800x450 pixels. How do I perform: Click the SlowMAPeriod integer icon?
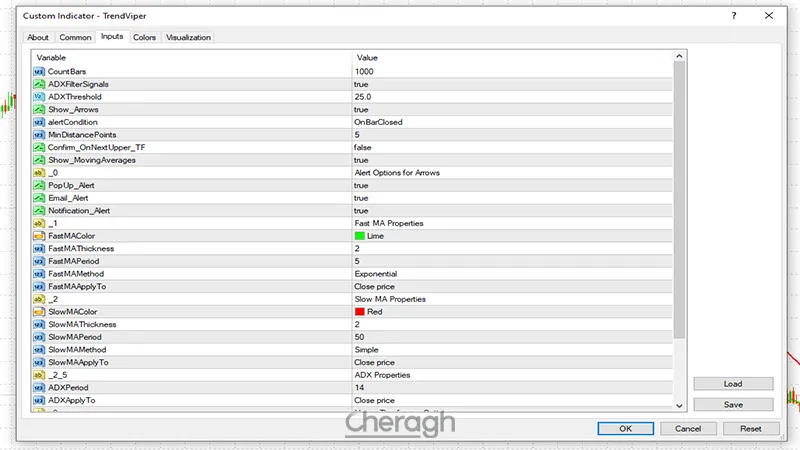(x=39, y=337)
